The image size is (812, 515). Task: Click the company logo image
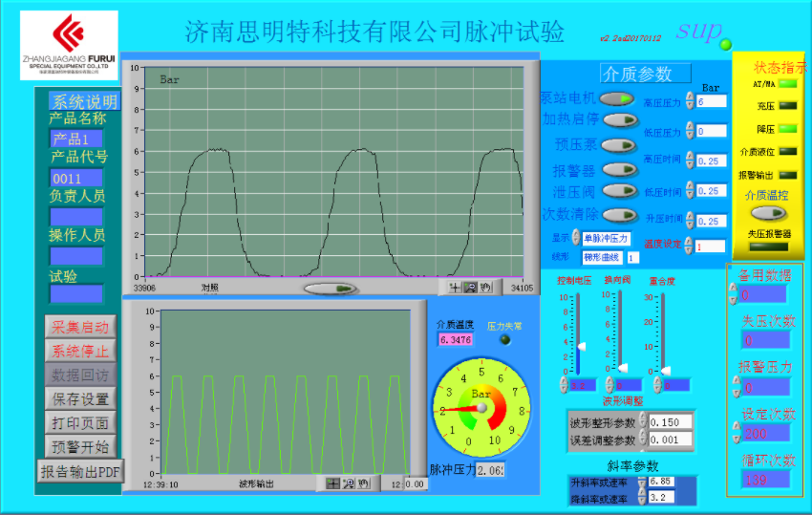[69, 45]
